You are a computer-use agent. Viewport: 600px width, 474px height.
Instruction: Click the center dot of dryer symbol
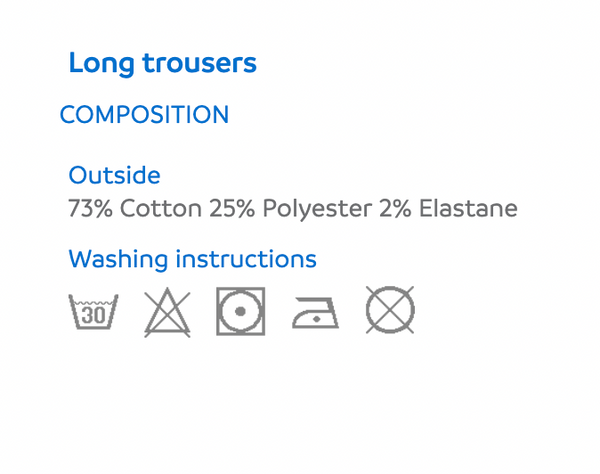click(240, 311)
